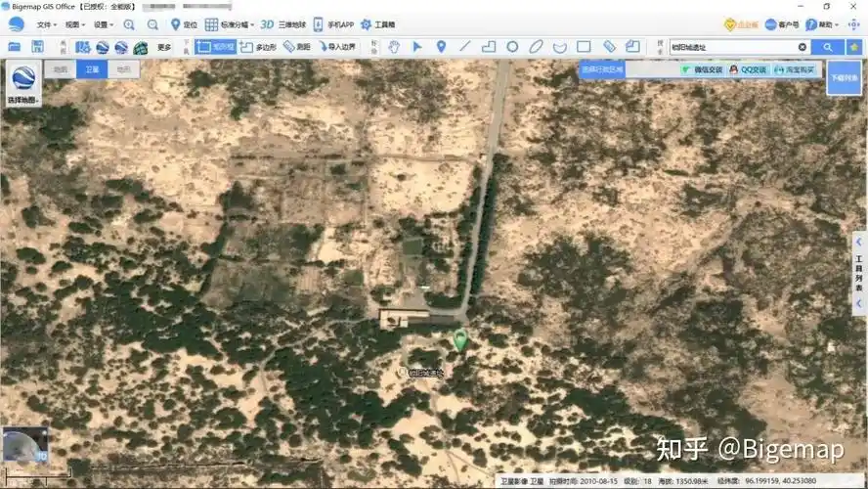Click the search text input field
Screen dimensions: 868x489
(731, 46)
